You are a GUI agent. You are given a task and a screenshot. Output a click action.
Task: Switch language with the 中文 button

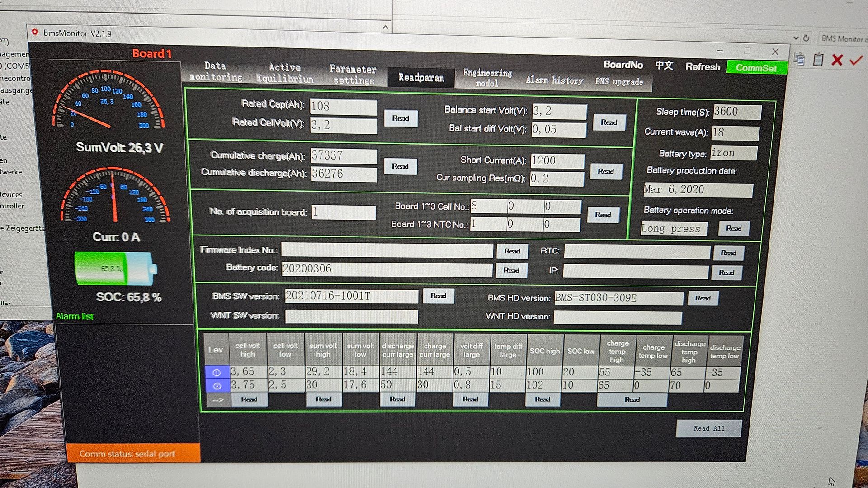(664, 66)
